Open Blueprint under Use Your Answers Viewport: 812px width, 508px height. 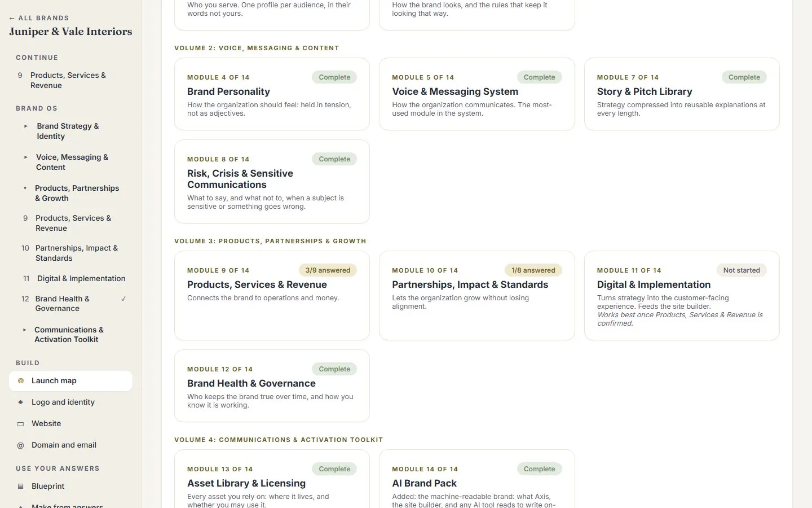(x=70, y=487)
